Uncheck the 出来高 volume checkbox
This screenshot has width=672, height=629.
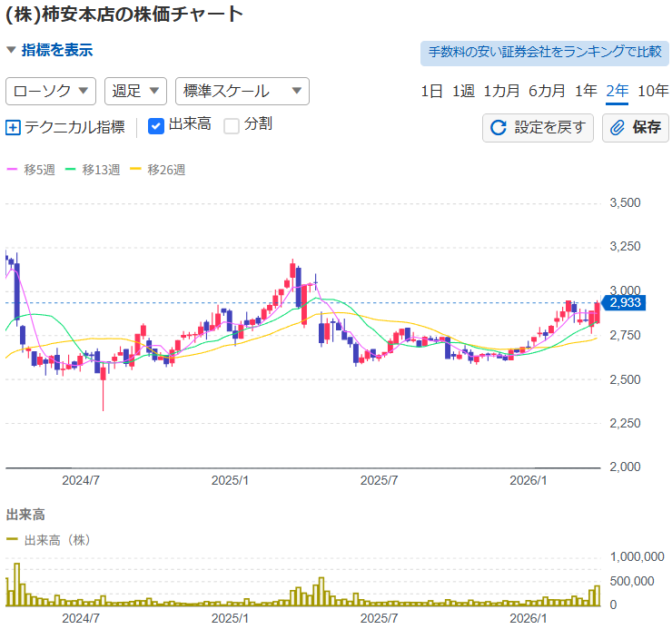[x=155, y=126]
